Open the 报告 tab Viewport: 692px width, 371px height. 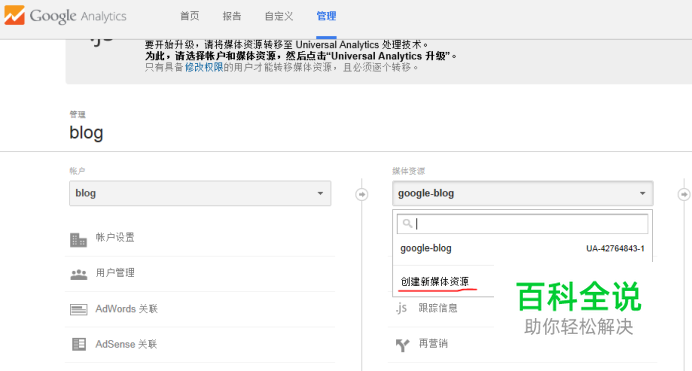232,16
